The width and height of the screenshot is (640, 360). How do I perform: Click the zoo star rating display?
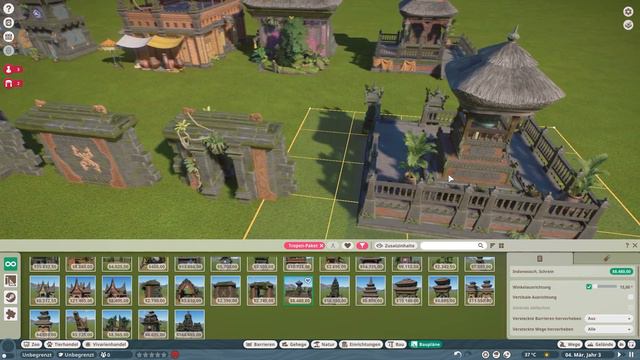pyautogui.click(x=151, y=355)
